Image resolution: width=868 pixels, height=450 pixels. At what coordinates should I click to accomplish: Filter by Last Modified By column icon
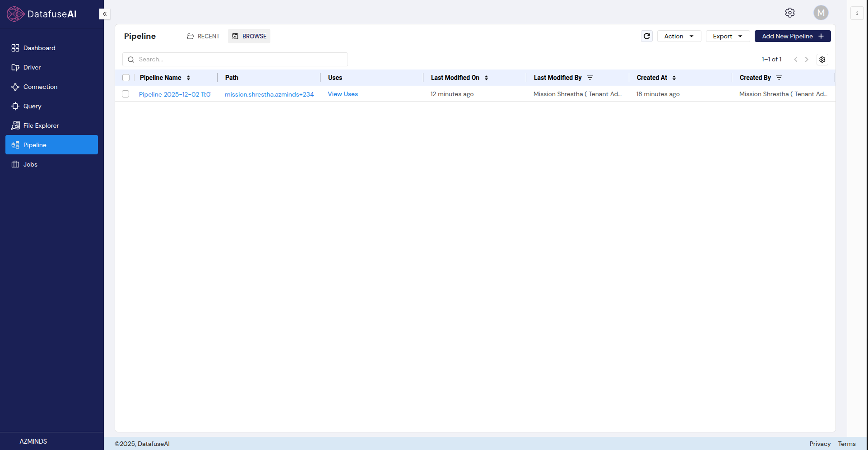tap(589, 78)
